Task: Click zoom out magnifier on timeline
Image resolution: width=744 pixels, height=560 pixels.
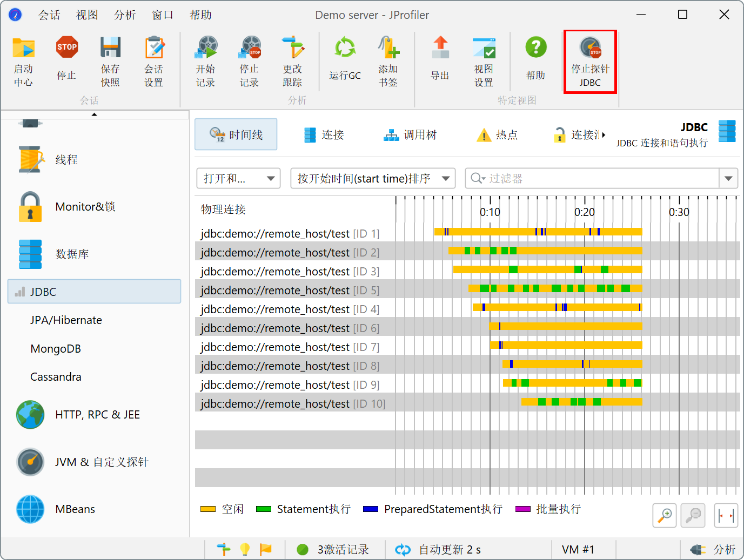Action: [x=693, y=515]
